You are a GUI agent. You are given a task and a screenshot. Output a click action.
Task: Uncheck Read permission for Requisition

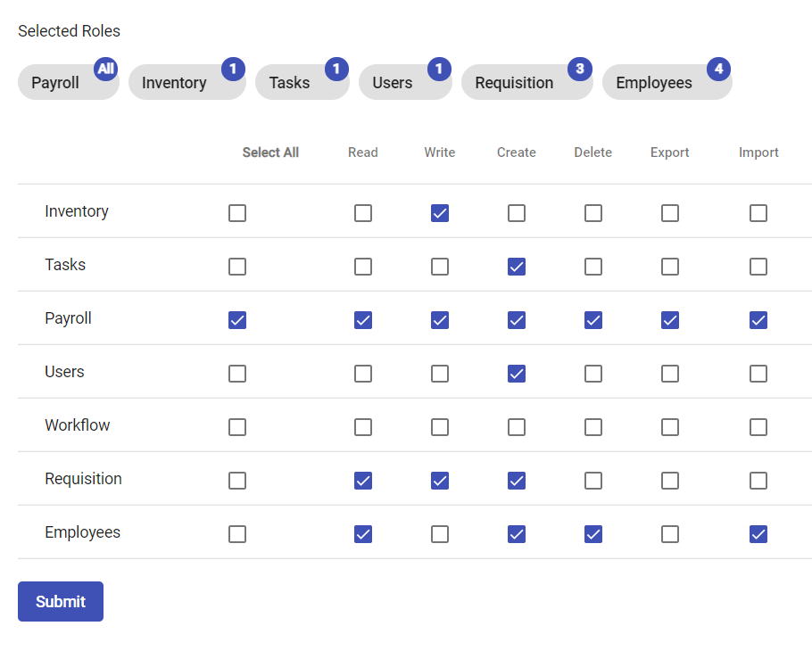click(x=363, y=481)
